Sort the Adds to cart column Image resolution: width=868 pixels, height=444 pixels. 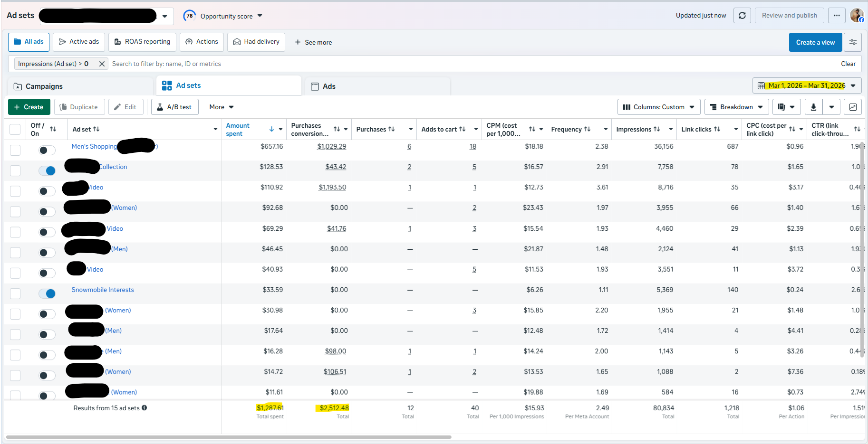coord(462,129)
